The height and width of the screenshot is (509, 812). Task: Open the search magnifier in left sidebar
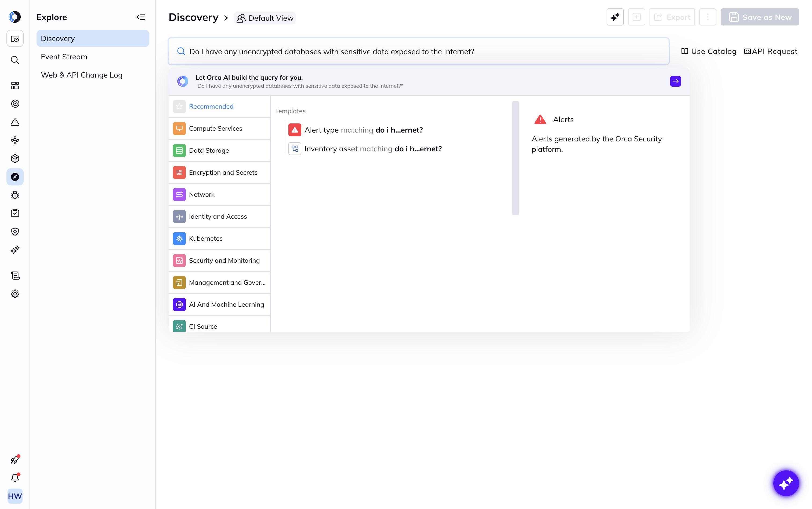(x=15, y=60)
